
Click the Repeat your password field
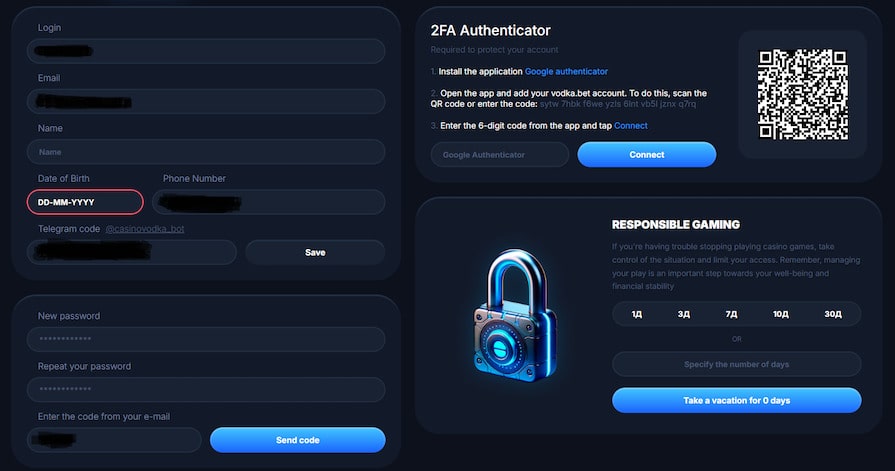(x=206, y=390)
